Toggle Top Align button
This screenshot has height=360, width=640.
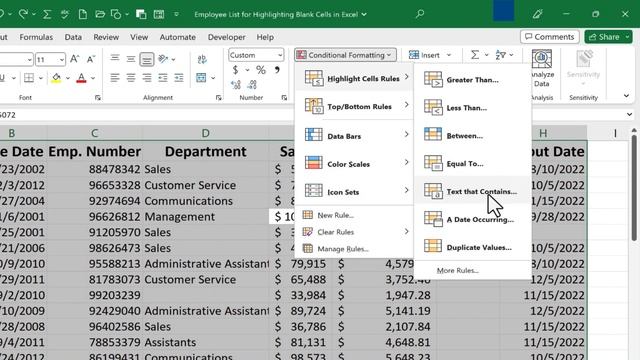(x=115, y=59)
